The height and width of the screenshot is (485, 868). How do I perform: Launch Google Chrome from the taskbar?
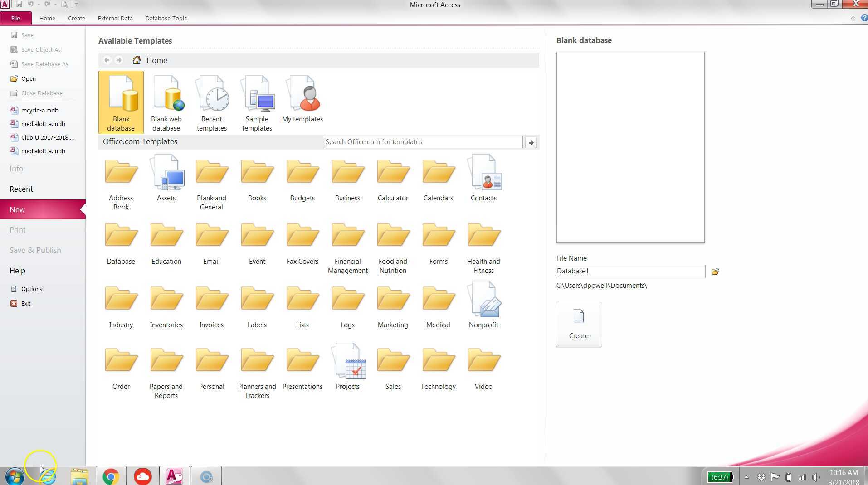111,476
